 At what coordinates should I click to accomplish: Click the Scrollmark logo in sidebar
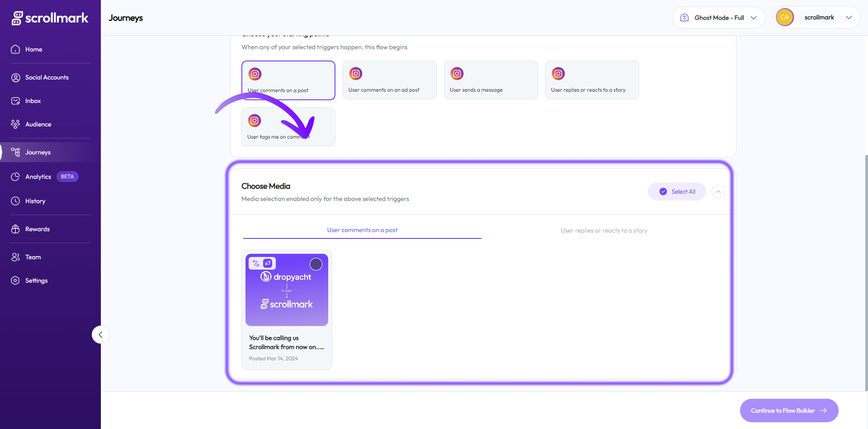[50, 18]
